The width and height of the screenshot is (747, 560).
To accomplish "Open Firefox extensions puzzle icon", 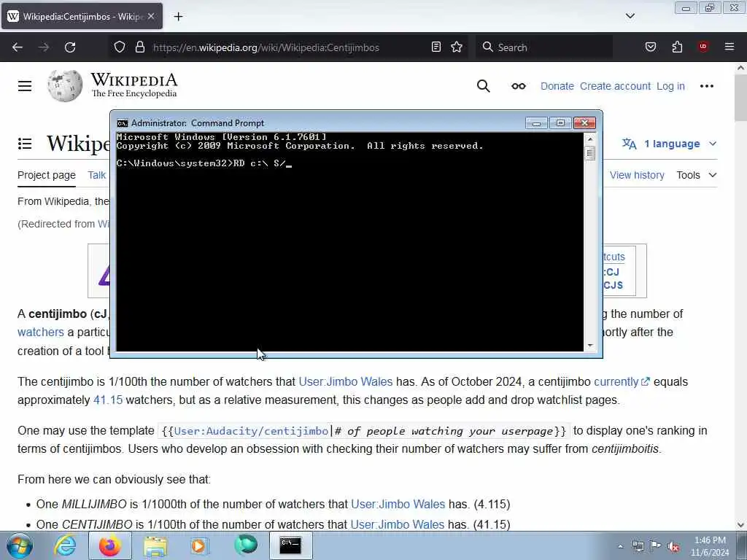I will (x=677, y=47).
